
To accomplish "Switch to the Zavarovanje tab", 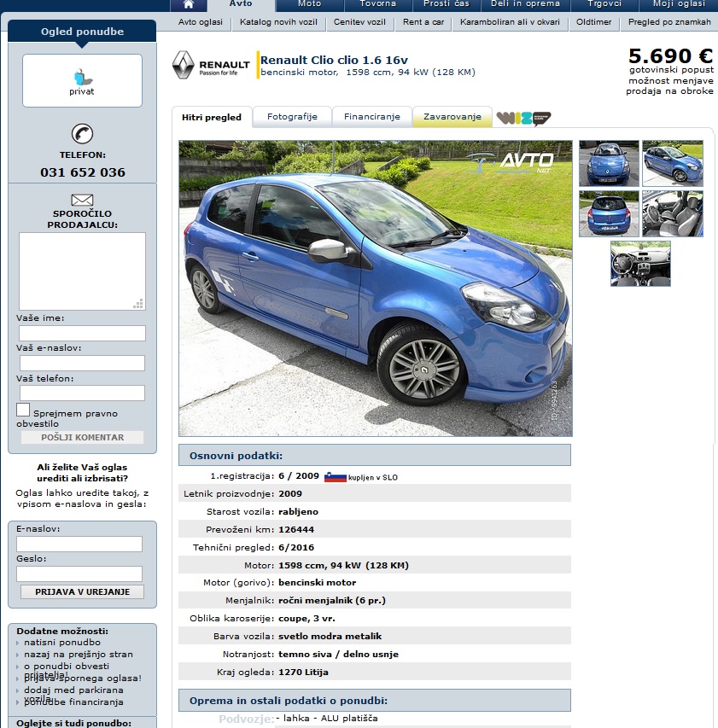I will click(x=452, y=117).
